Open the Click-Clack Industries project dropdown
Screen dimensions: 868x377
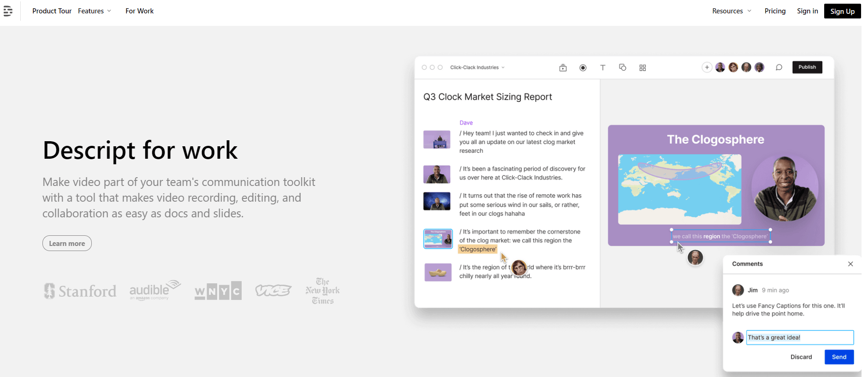click(x=477, y=67)
